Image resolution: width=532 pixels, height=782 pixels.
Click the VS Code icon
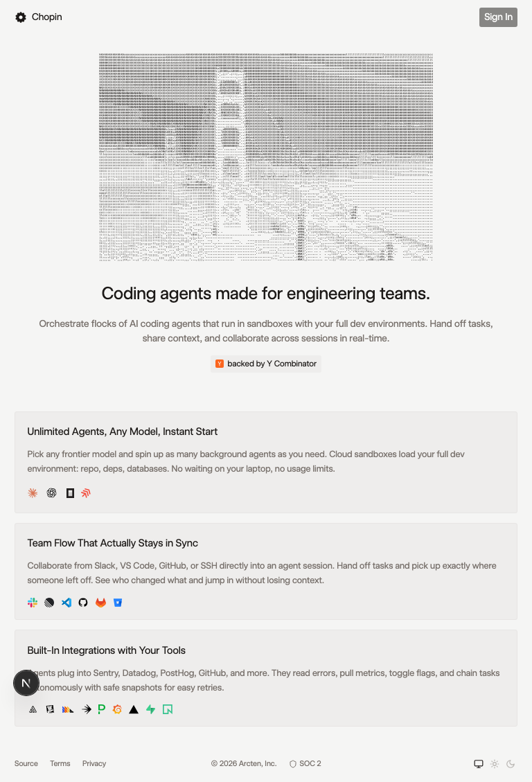coord(66,603)
